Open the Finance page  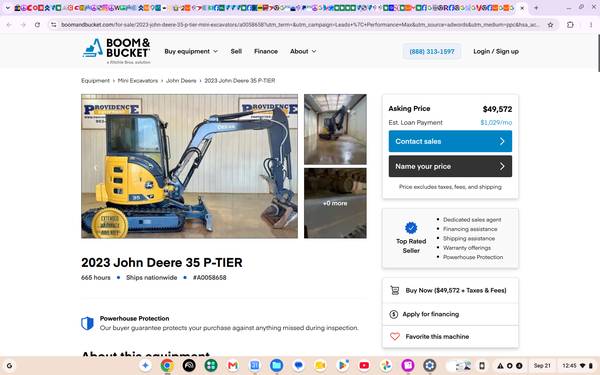click(x=266, y=51)
